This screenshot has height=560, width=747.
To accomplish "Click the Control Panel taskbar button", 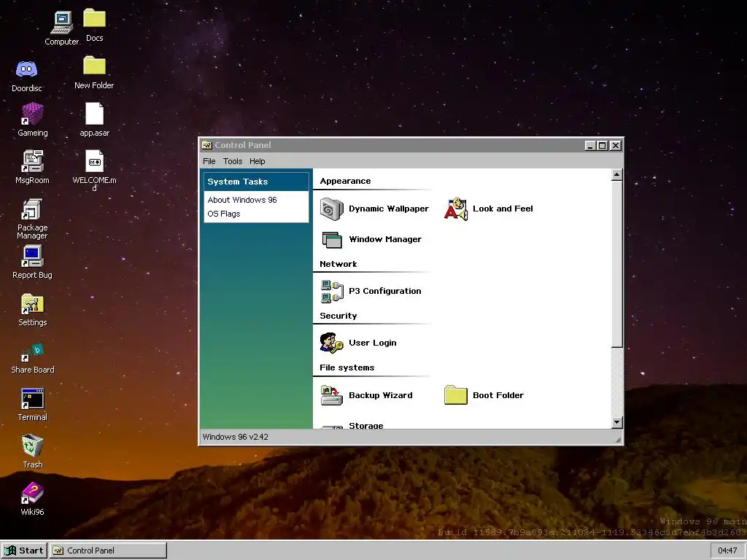I will 108,551.
